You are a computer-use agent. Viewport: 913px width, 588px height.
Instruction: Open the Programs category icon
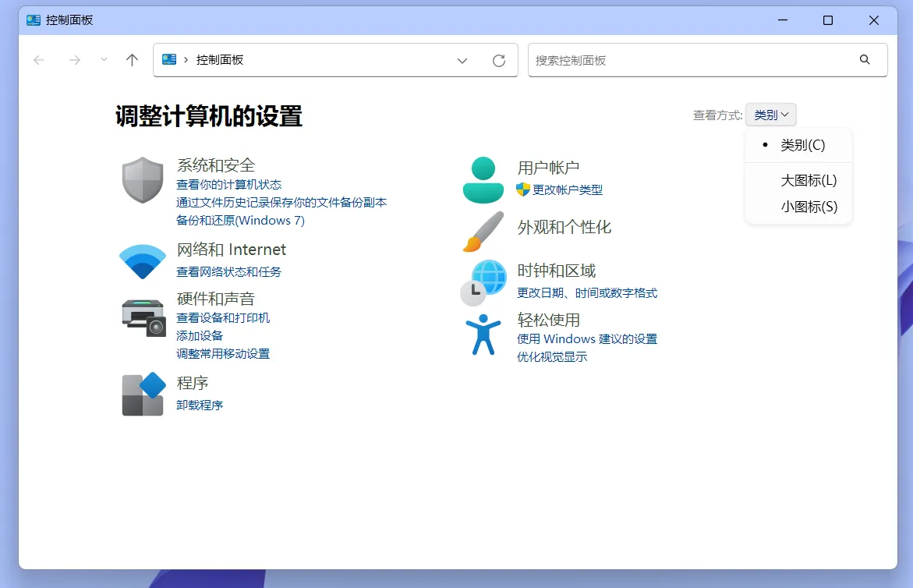(x=144, y=394)
